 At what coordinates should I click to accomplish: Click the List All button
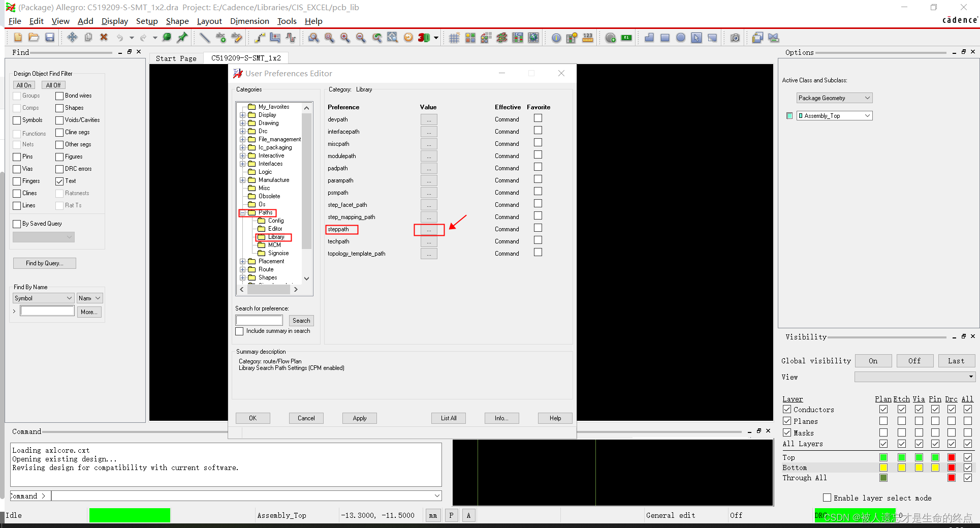(x=449, y=418)
